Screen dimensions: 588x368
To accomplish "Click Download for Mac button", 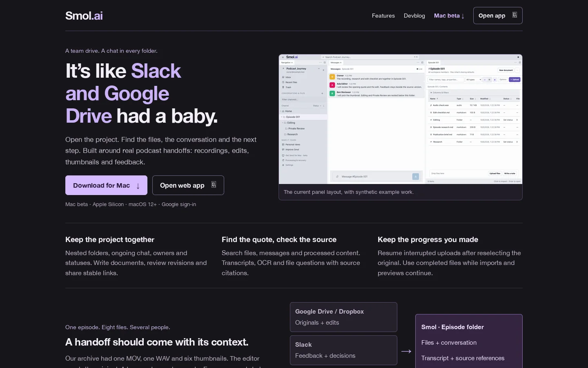I will (106, 185).
